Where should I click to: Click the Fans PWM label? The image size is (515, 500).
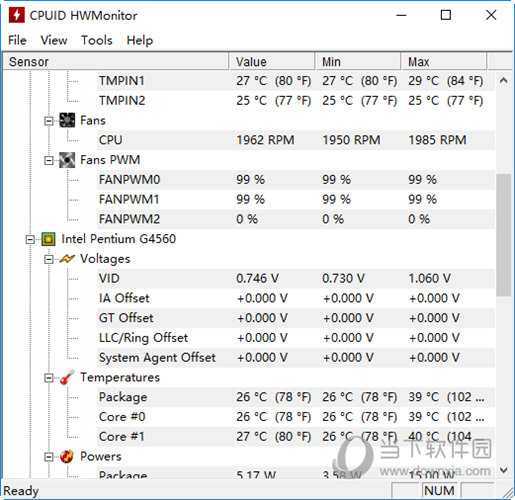[110, 160]
